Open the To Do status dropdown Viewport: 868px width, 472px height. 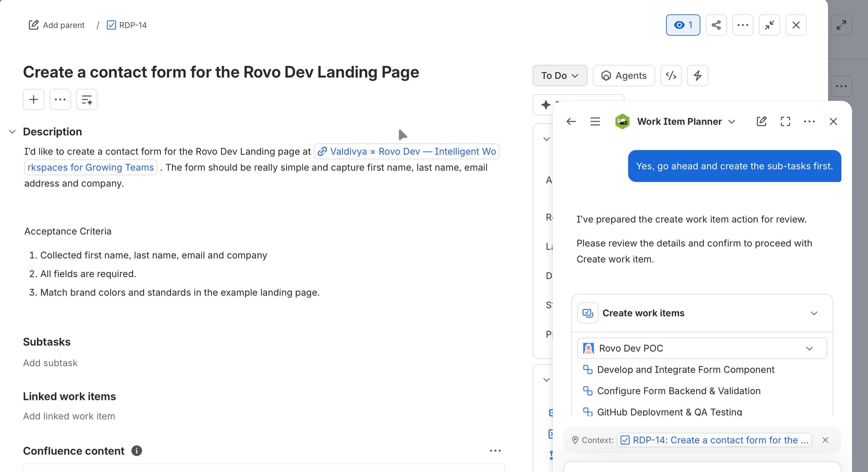pos(559,75)
